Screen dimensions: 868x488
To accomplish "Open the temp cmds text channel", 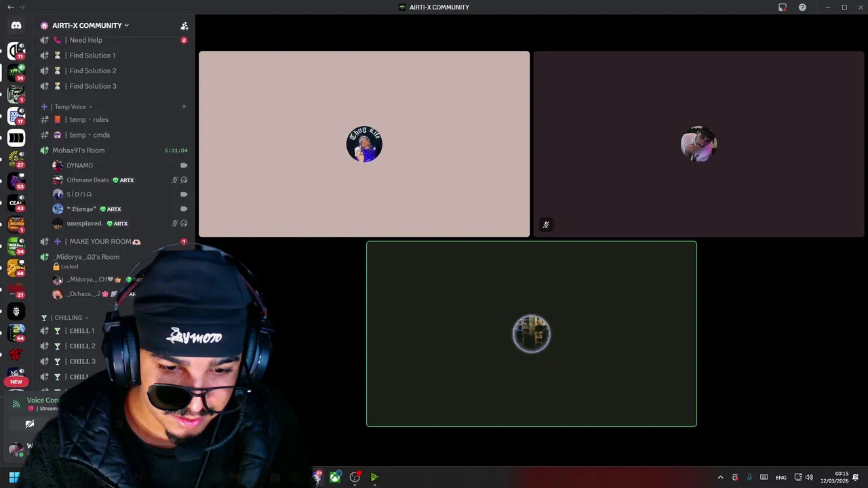I will coord(113,135).
